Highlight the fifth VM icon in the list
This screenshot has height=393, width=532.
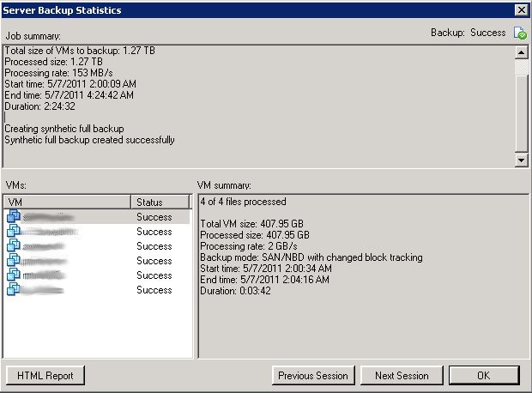[x=13, y=275]
